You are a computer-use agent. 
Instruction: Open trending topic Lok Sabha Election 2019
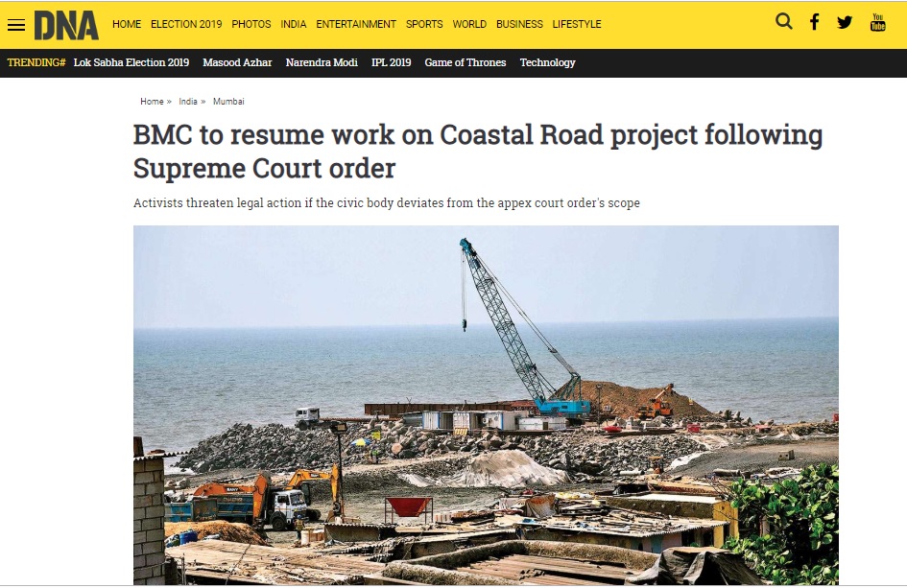pyautogui.click(x=131, y=62)
